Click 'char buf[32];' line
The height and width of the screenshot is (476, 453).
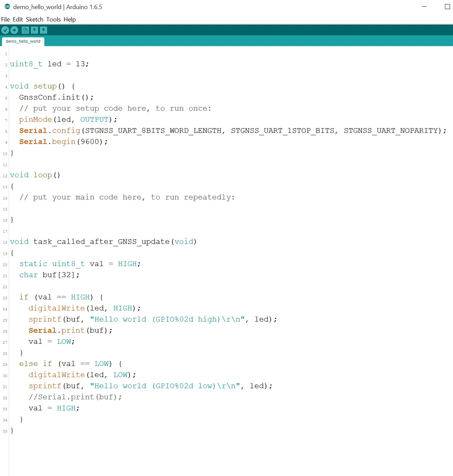(x=49, y=275)
